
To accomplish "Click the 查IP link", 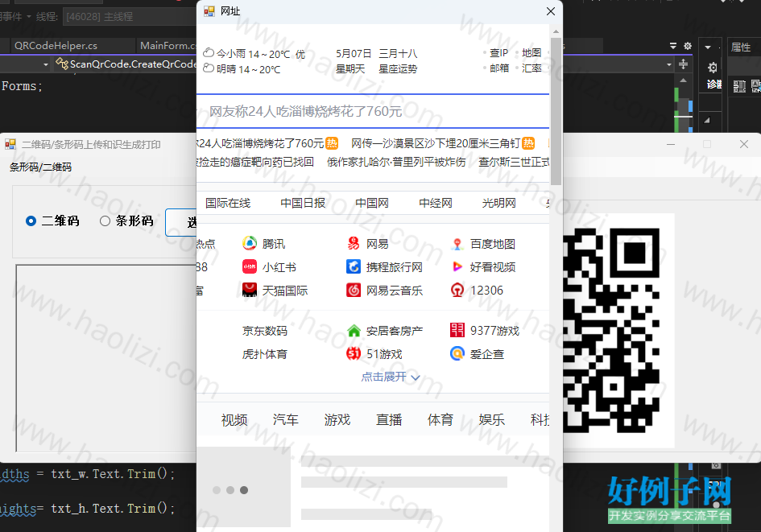I will 499,53.
